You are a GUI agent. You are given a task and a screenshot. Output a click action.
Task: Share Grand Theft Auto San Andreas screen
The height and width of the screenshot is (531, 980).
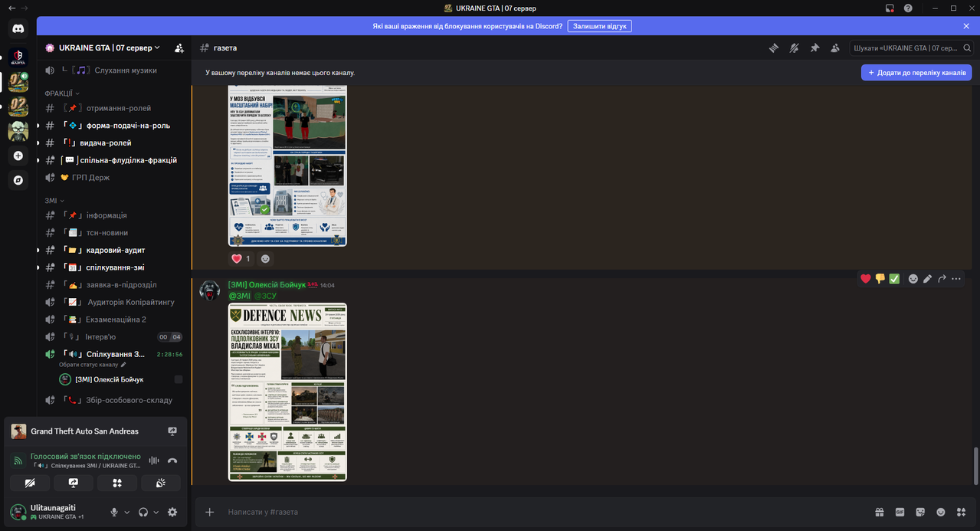coord(172,431)
